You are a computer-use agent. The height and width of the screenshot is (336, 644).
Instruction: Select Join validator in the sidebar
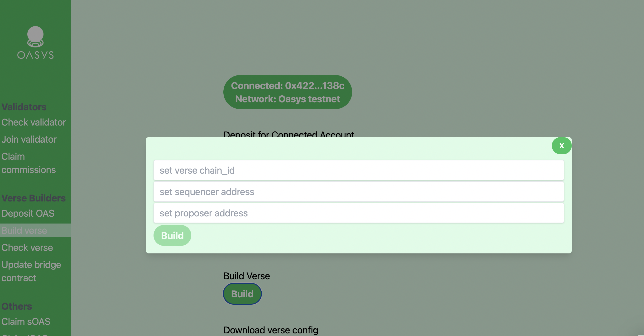tap(29, 139)
